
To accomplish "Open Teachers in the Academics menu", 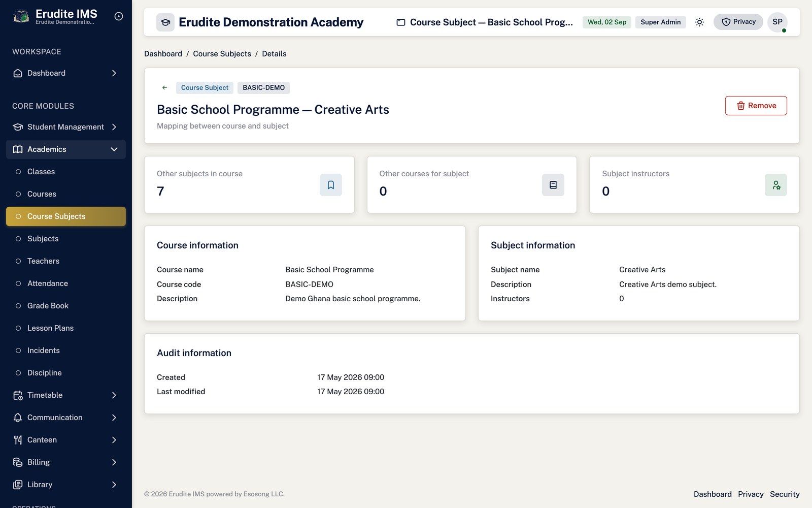I will click(x=66, y=261).
